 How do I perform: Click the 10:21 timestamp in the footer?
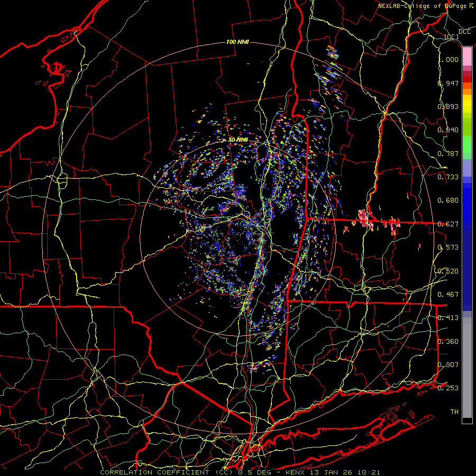click(x=368, y=472)
